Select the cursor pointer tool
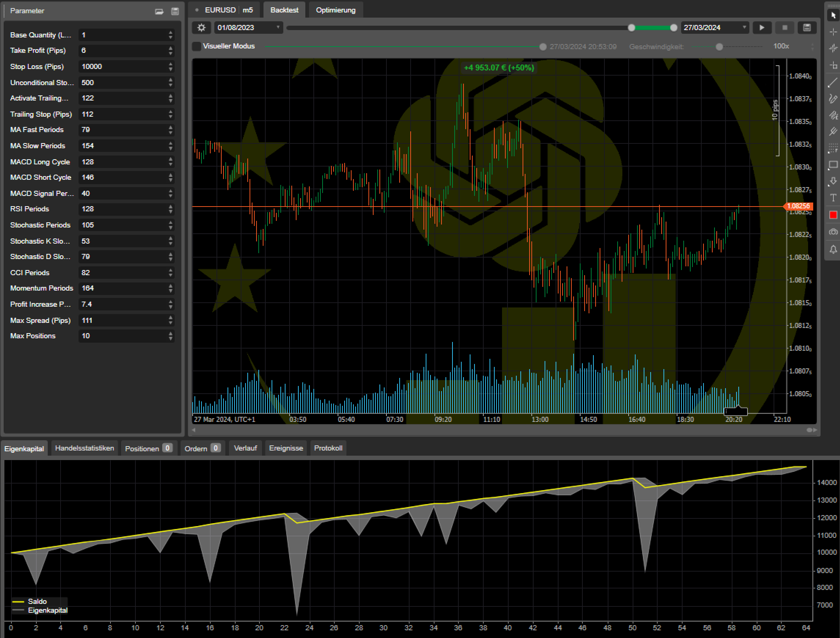 click(833, 15)
